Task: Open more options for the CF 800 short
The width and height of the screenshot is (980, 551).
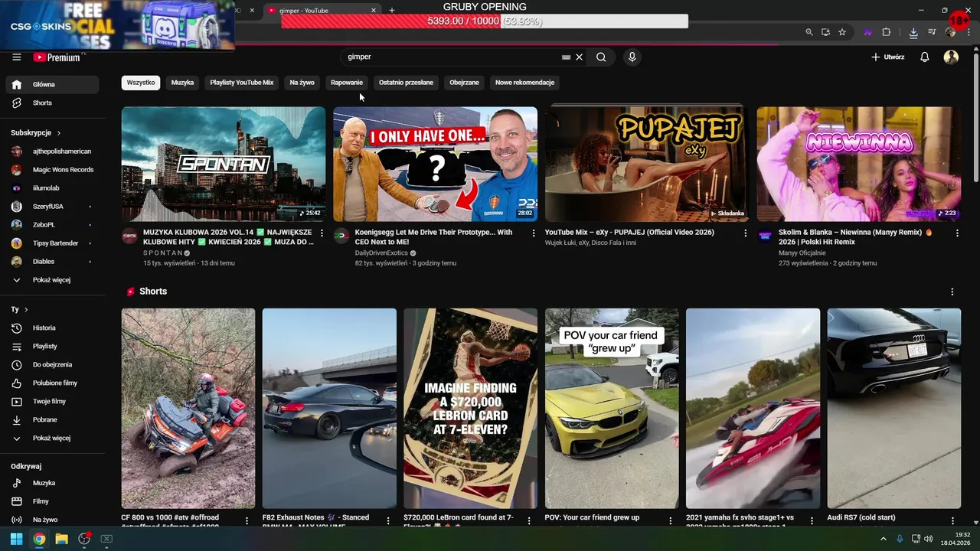Action: (247, 520)
